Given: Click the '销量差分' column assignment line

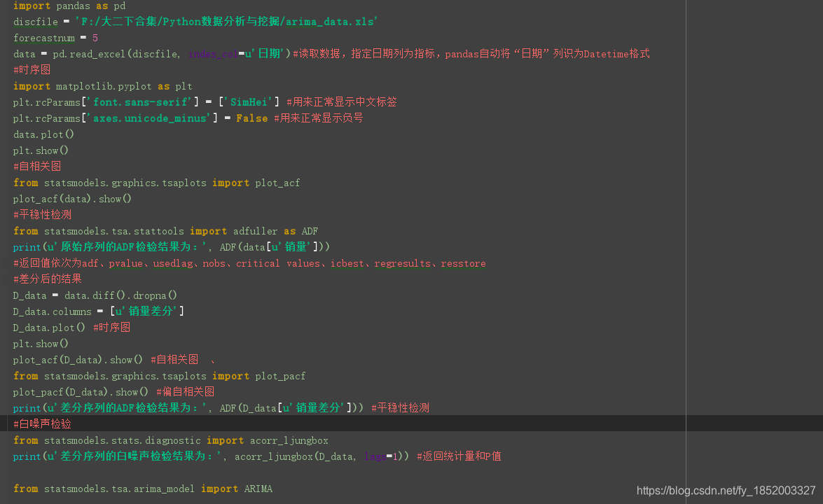Looking at the screenshot, I should 98,311.
